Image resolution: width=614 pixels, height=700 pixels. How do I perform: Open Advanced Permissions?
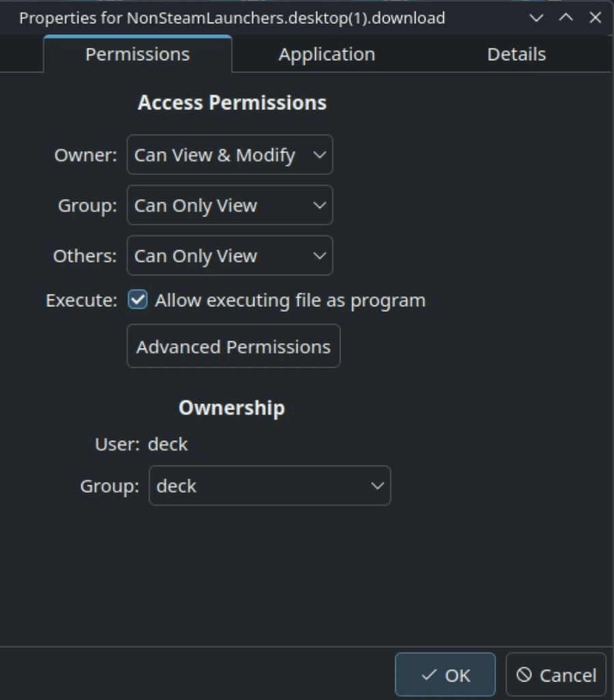234,347
